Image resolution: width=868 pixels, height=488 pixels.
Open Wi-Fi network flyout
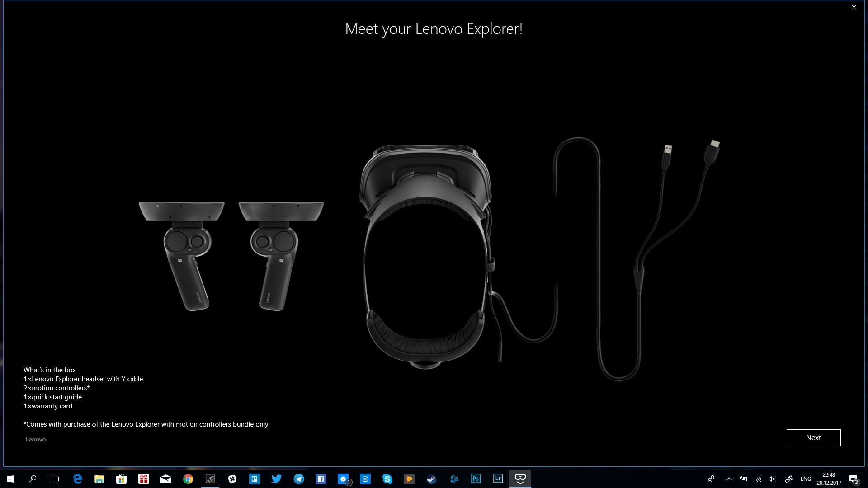(759, 479)
